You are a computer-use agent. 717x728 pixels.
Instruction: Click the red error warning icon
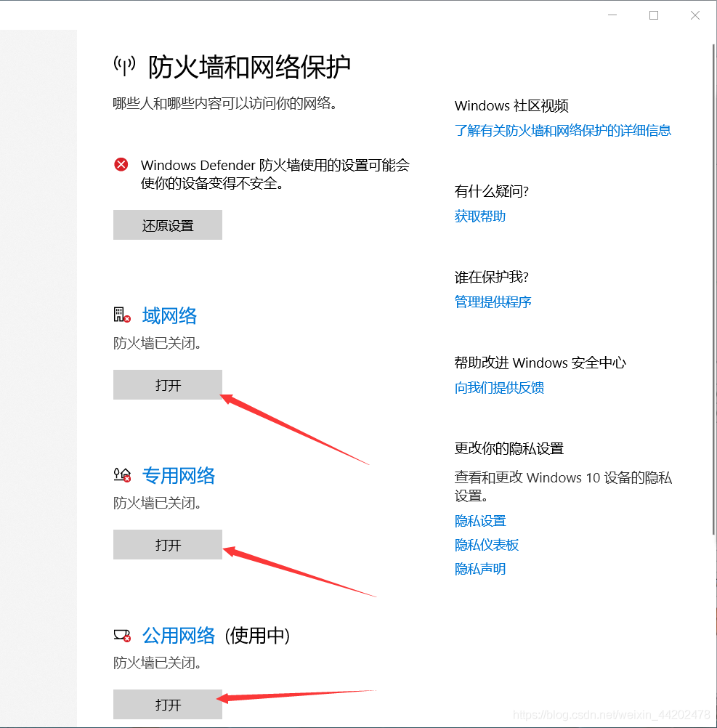click(x=121, y=164)
